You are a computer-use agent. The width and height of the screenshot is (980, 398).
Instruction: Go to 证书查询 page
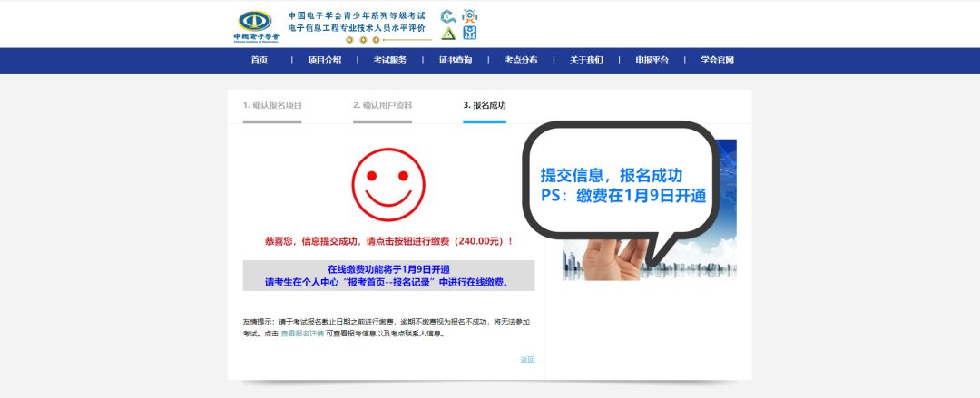pos(456,61)
